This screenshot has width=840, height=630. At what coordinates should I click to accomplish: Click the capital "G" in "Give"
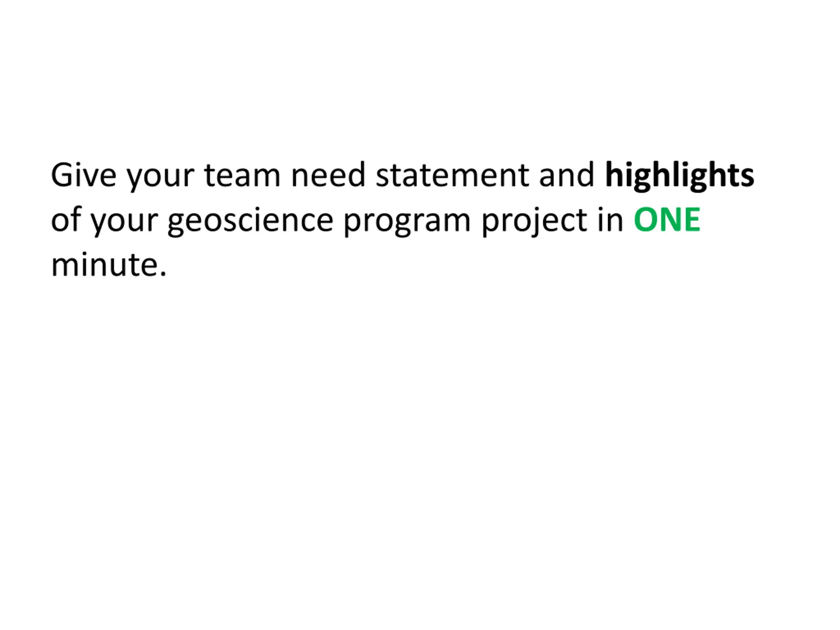[62, 175]
